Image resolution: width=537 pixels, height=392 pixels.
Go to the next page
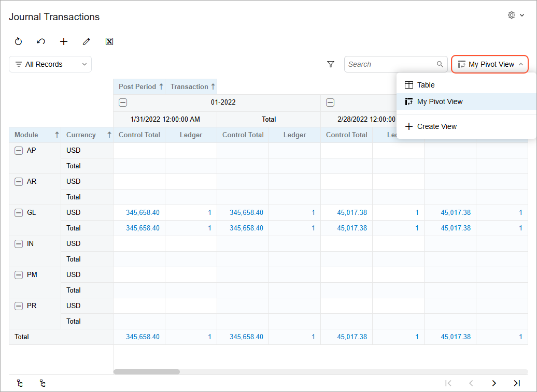tap(494, 383)
